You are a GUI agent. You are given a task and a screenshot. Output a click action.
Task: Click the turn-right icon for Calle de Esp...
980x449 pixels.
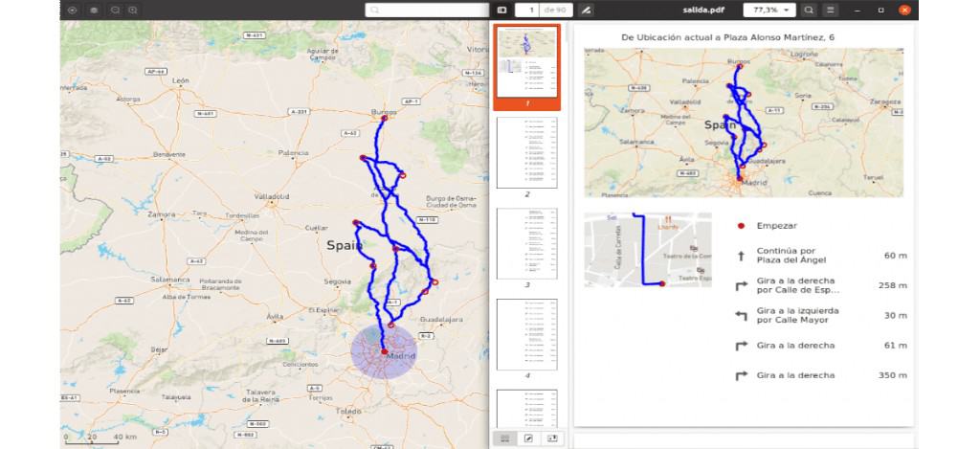pyautogui.click(x=742, y=286)
